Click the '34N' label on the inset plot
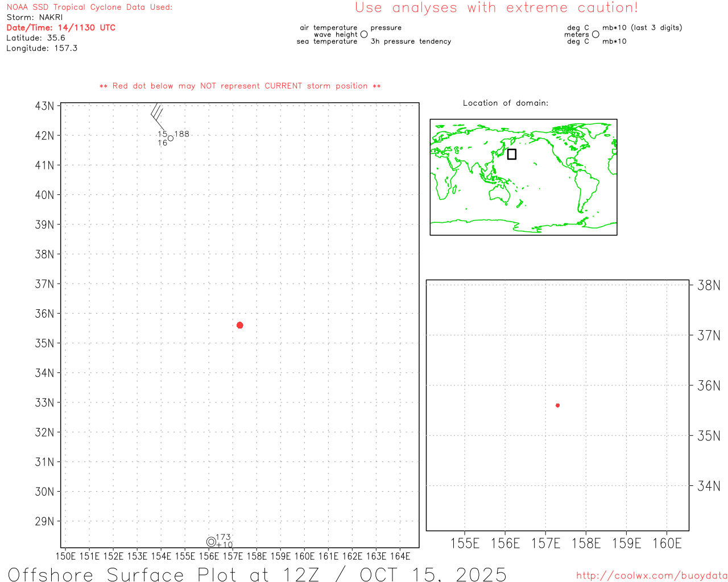The width and height of the screenshot is (728, 582). (709, 486)
